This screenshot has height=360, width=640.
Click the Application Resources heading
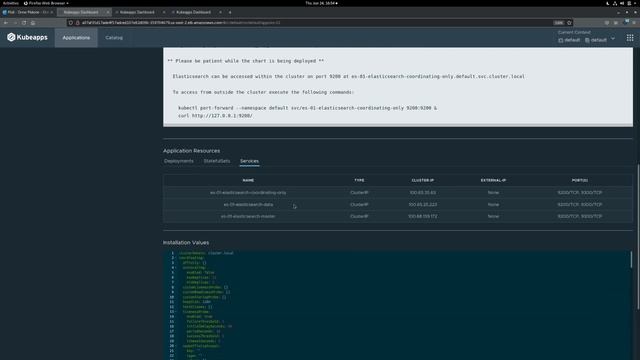pyautogui.click(x=191, y=151)
